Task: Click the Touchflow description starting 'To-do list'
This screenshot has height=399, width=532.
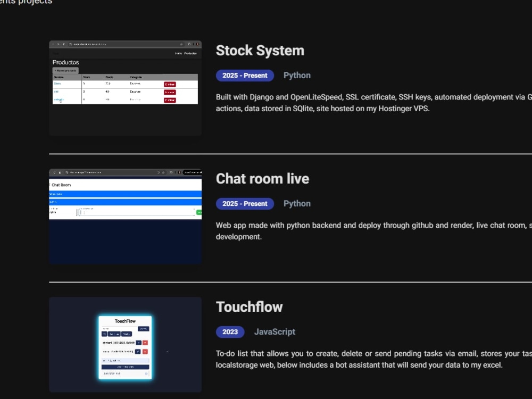Action: pos(374,359)
